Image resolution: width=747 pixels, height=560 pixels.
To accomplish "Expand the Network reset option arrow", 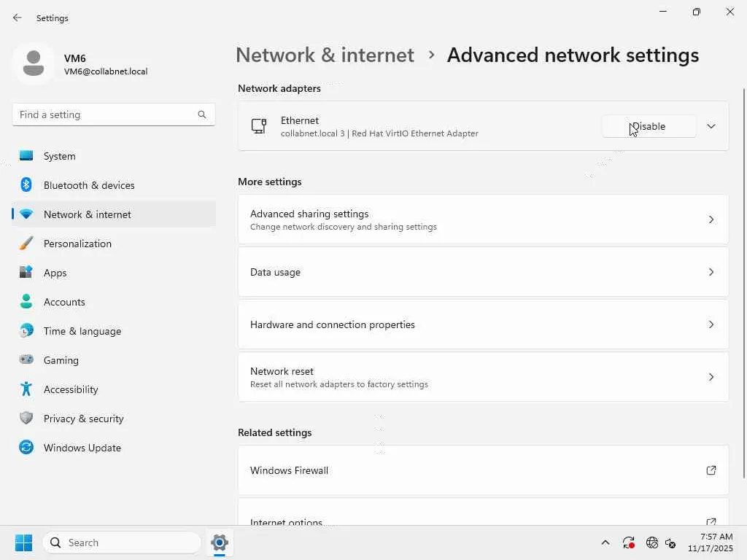I will pyautogui.click(x=711, y=377).
